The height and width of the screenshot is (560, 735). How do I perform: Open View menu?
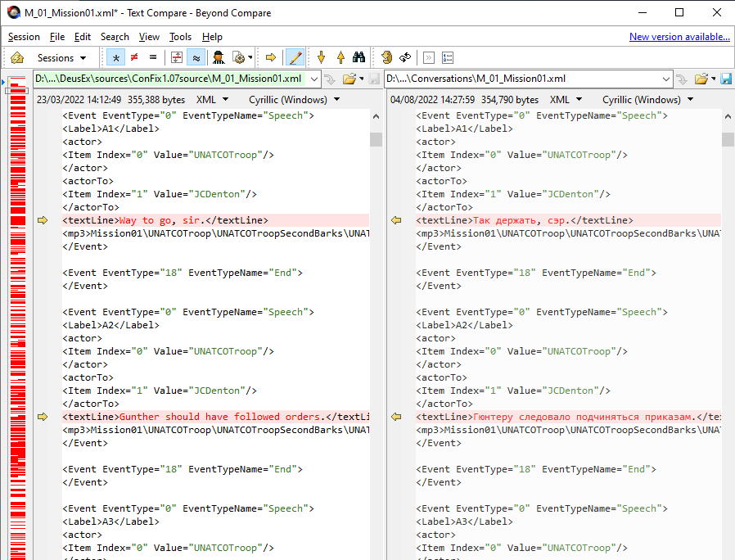[x=149, y=37]
